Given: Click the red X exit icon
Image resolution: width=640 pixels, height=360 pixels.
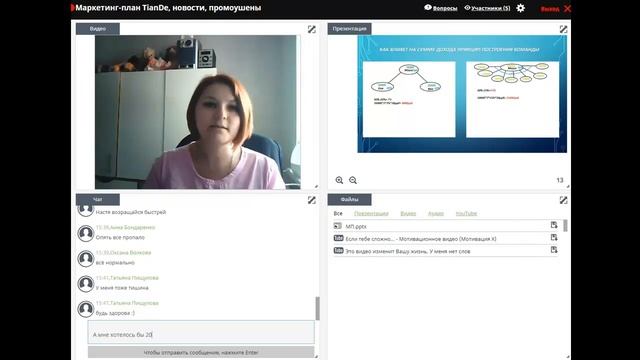Looking at the screenshot, I should point(567,9).
